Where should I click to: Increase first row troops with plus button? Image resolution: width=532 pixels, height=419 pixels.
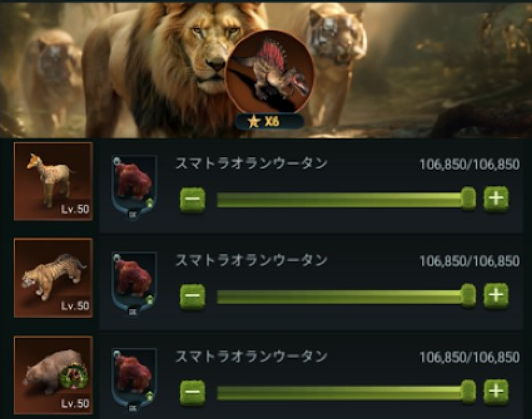point(496,199)
